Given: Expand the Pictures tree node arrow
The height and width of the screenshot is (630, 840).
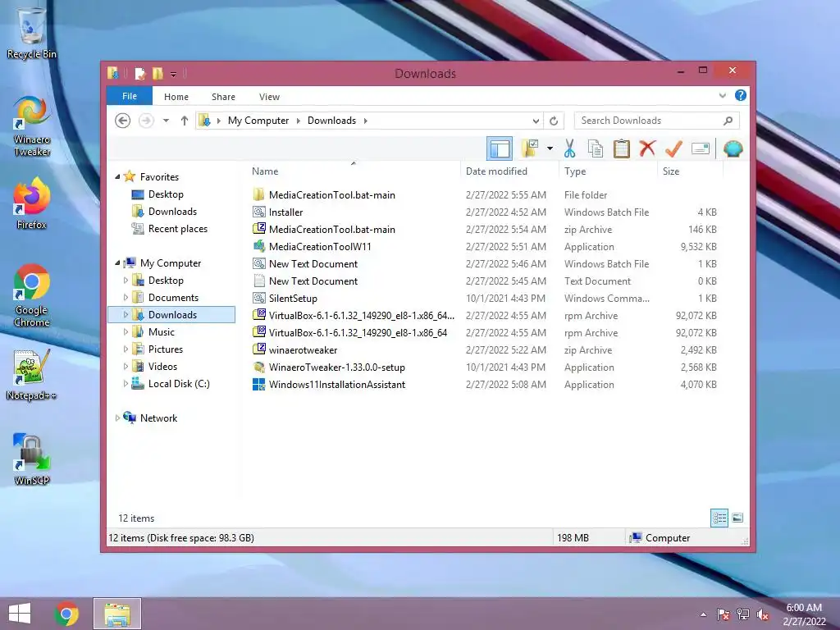Looking at the screenshot, I should pyautogui.click(x=126, y=349).
